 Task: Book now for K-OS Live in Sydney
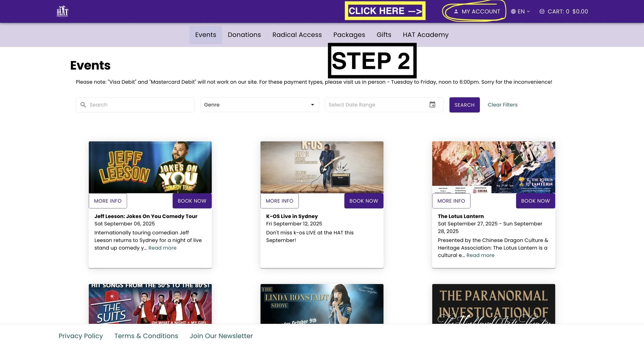click(x=363, y=201)
